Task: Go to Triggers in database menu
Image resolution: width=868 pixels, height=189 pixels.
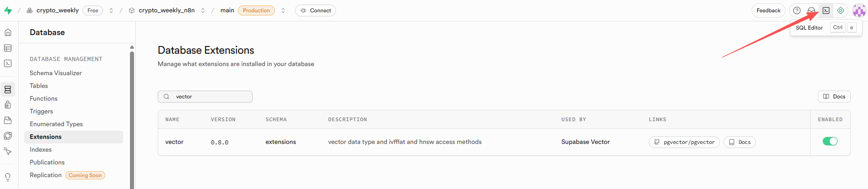Action: 41,111
